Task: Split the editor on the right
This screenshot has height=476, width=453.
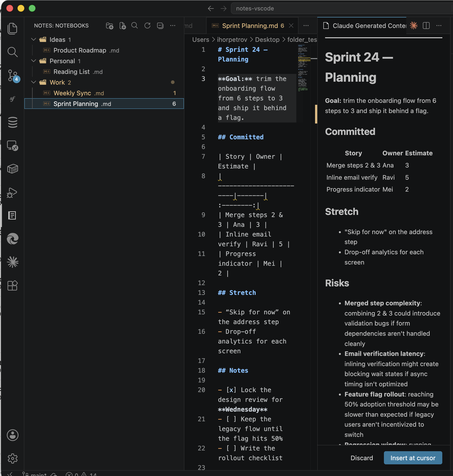Action: coord(426,26)
